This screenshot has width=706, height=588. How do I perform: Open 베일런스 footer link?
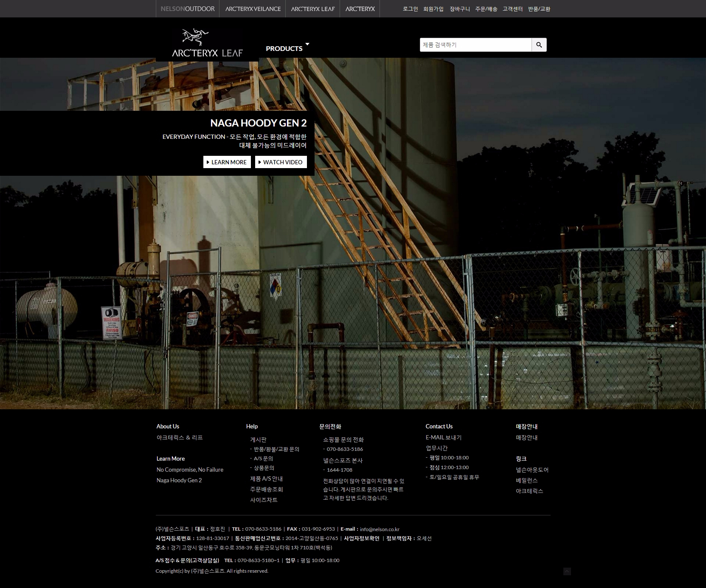click(x=526, y=480)
